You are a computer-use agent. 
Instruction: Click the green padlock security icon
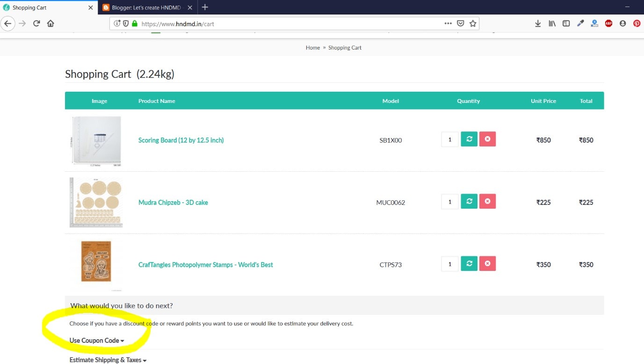click(135, 23)
